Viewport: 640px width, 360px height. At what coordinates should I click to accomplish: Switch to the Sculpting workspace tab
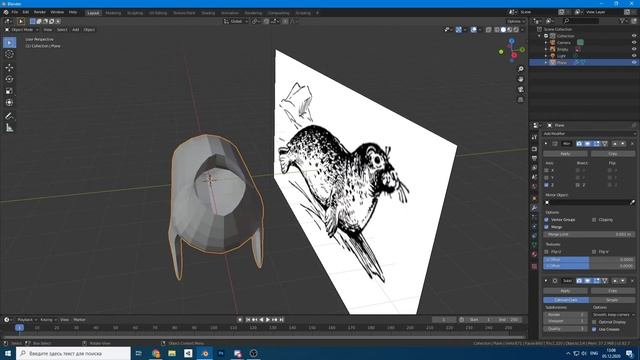[135, 13]
